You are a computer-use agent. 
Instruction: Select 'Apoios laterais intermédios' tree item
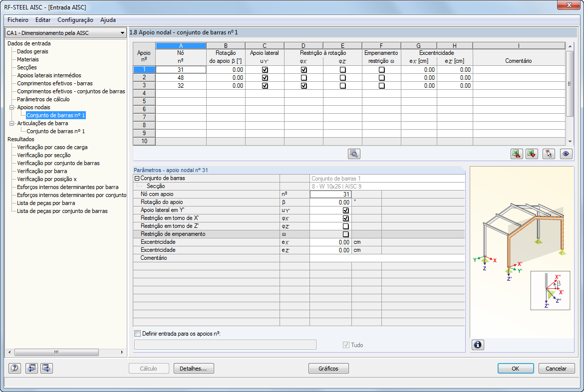coord(49,75)
